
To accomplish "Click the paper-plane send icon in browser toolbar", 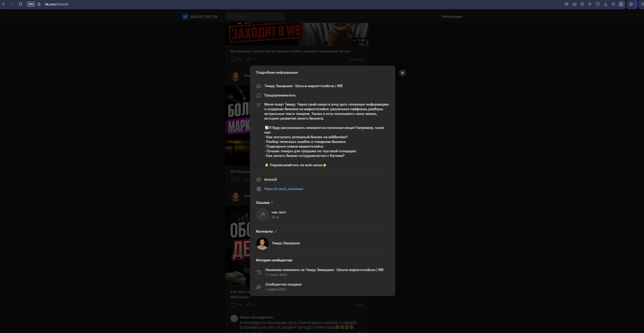I will point(590,4).
